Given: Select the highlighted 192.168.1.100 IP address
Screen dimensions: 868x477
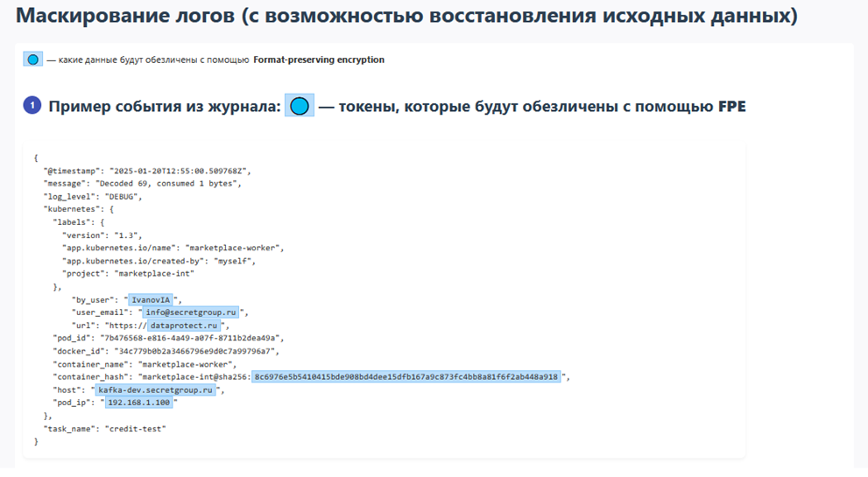Looking at the screenshot, I should pyautogui.click(x=139, y=403).
